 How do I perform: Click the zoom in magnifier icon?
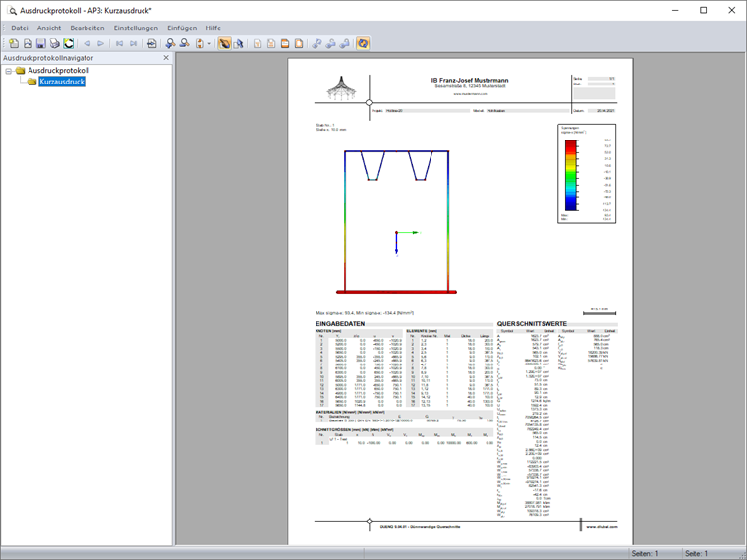coord(170,44)
